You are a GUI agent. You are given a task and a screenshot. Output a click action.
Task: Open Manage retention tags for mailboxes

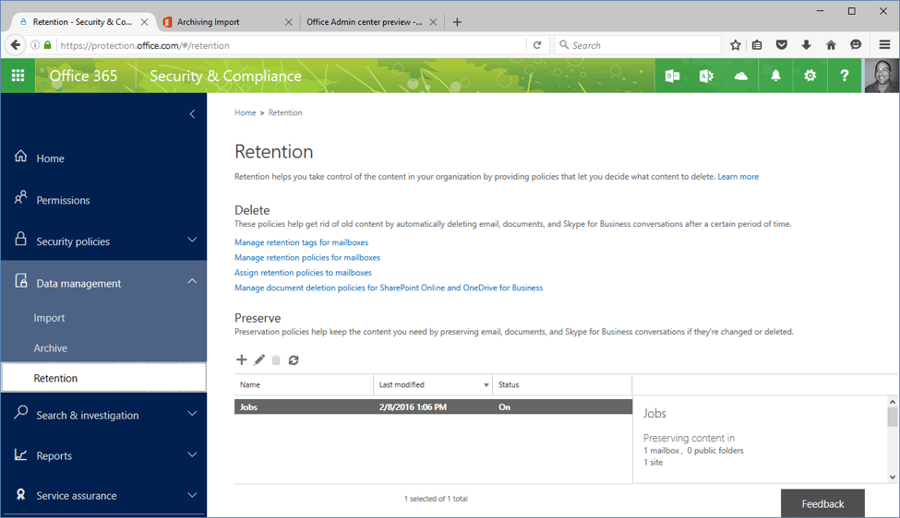tap(301, 242)
